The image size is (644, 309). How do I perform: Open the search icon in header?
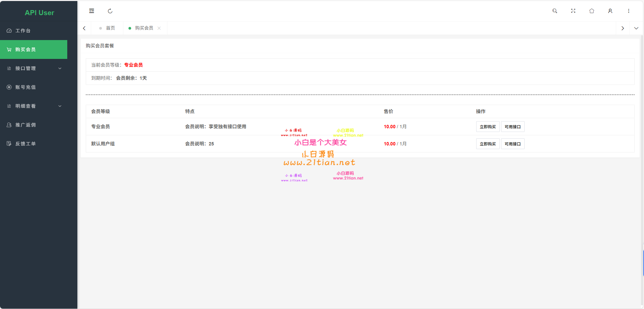(555, 11)
